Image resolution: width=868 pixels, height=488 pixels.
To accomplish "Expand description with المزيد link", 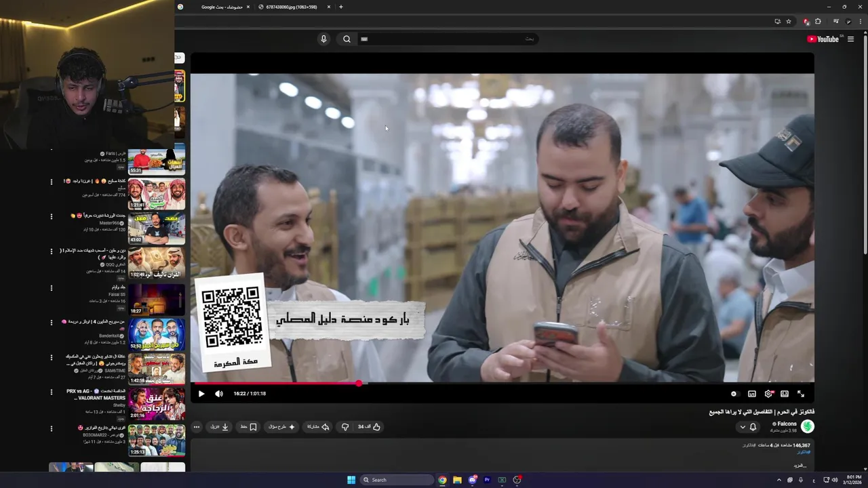I will (800, 466).
